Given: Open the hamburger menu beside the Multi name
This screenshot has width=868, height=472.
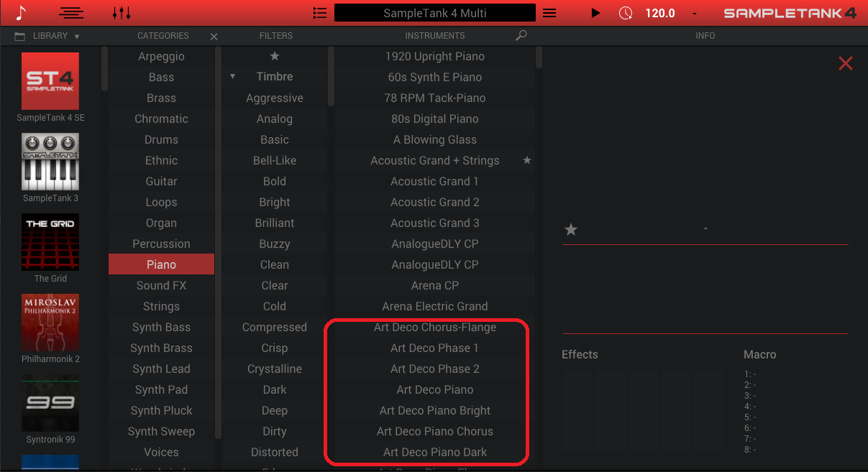Looking at the screenshot, I should click(x=549, y=13).
